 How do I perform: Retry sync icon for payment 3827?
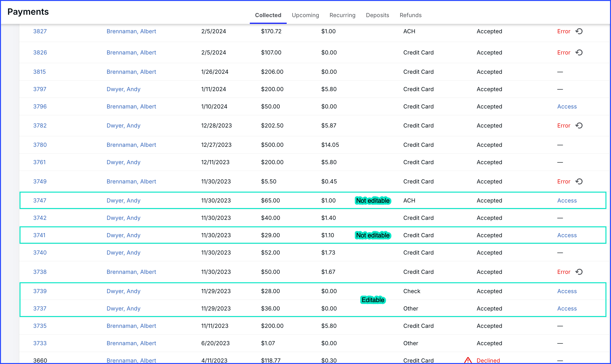tap(579, 31)
